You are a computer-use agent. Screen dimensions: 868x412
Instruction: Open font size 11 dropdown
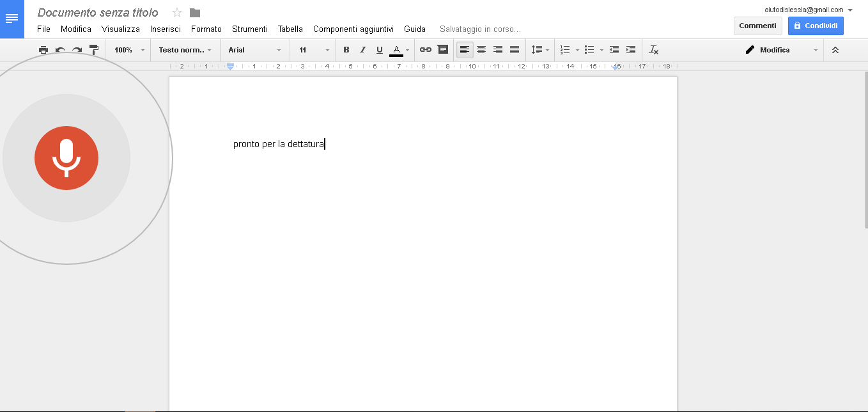(314, 50)
